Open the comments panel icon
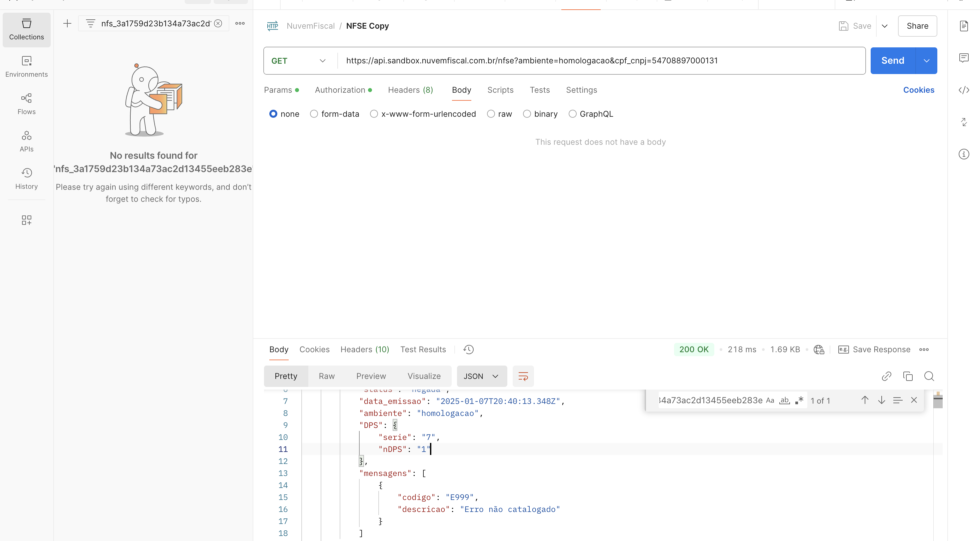The image size is (980, 541). pyautogui.click(x=964, y=58)
